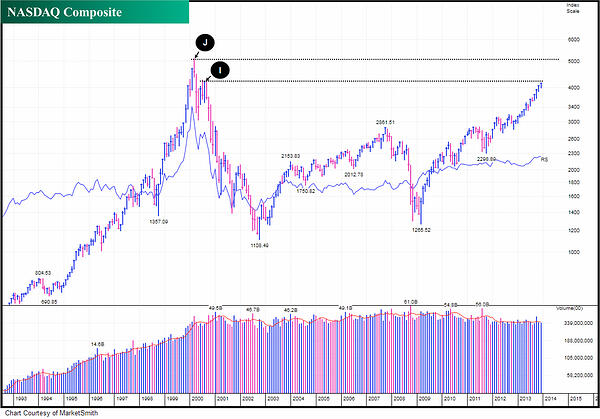Image resolution: width=600 pixels, height=419 pixels.
Task: Click the 2013 year label on time axis
Action: click(525, 399)
